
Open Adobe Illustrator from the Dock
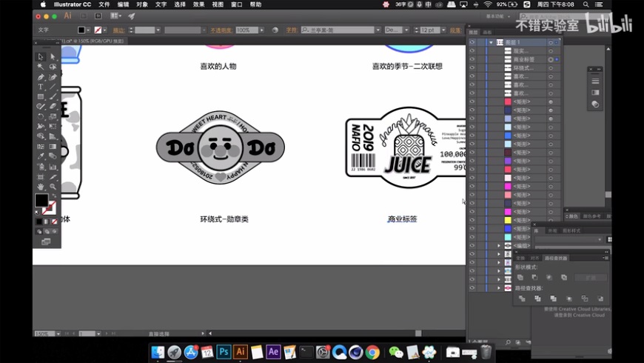tap(241, 352)
